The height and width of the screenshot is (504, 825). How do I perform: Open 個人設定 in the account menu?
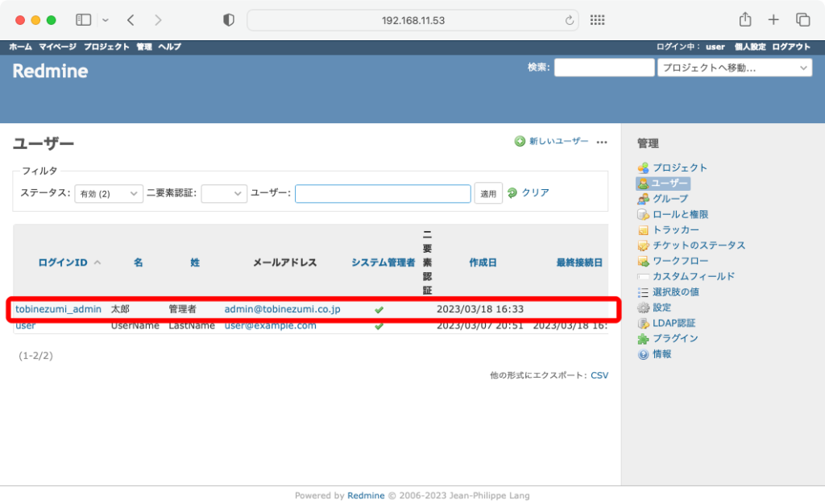pyautogui.click(x=750, y=47)
